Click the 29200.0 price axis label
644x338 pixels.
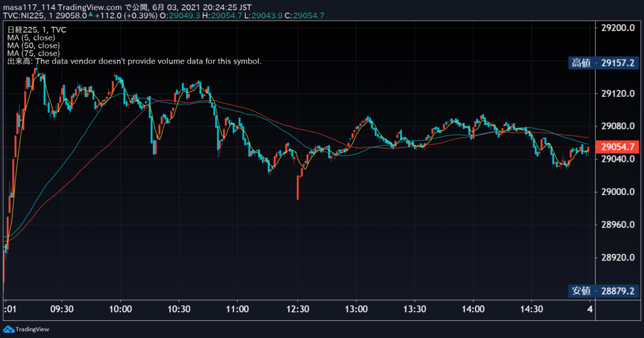pos(618,28)
